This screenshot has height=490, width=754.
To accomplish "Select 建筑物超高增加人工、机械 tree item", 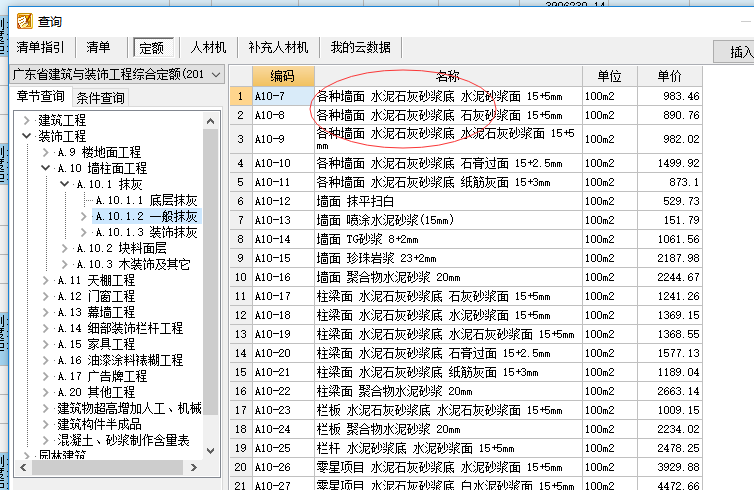I will coord(129,408).
